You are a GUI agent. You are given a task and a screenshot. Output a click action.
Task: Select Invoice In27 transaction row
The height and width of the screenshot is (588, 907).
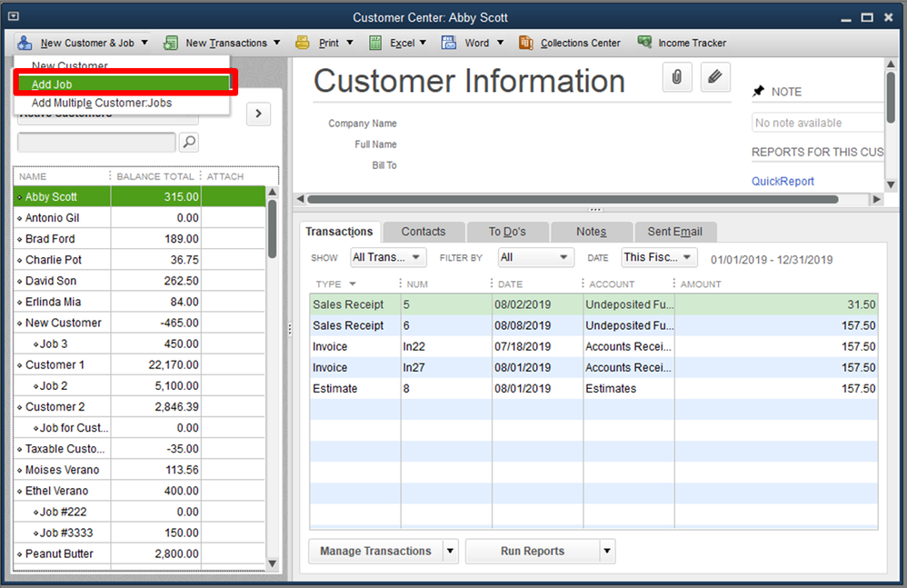pos(593,368)
